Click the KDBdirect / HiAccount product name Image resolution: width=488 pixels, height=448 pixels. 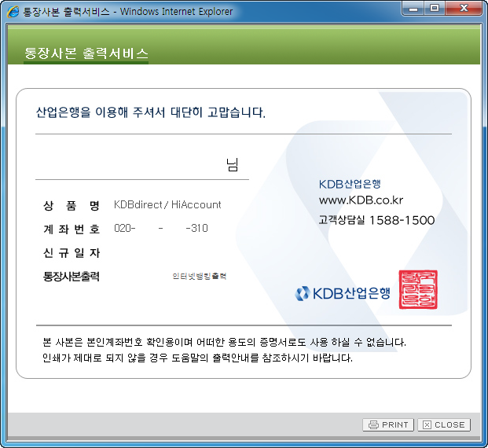[x=167, y=204]
